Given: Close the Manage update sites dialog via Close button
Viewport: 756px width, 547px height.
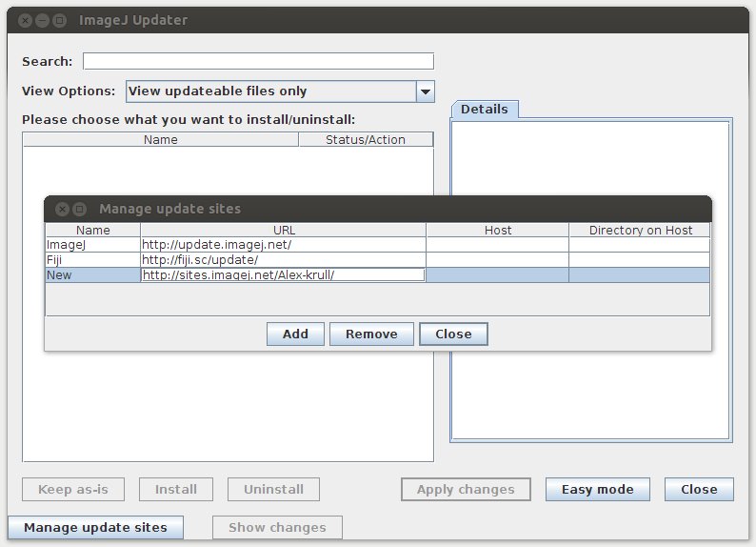Looking at the screenshot, I should [x=453, y=334].
